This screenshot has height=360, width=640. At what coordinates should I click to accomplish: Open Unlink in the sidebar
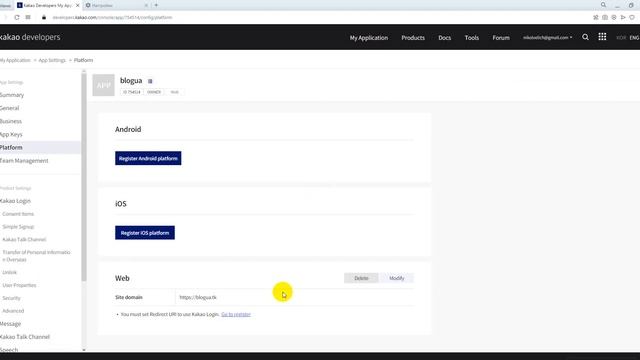9,272
